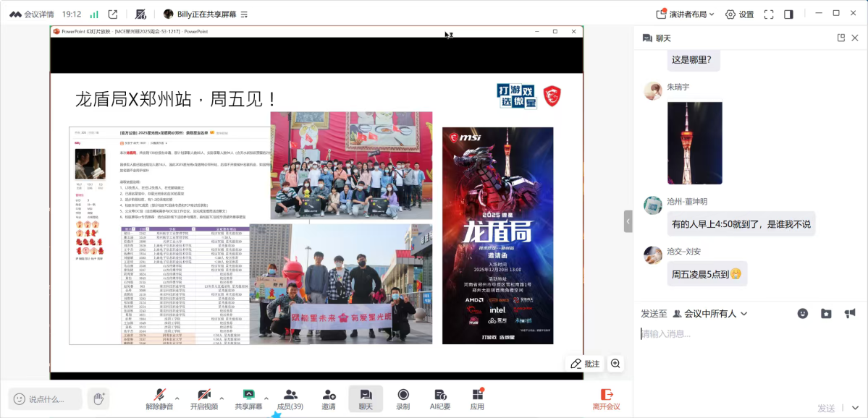Toggle the sidebar panel icon in top bar

point(788,14)
